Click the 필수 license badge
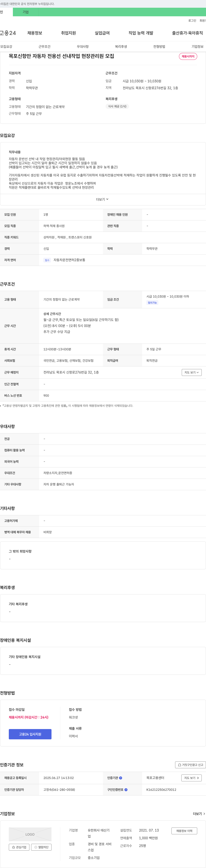Viewport: 206px width, 868px height. [47, 260]
